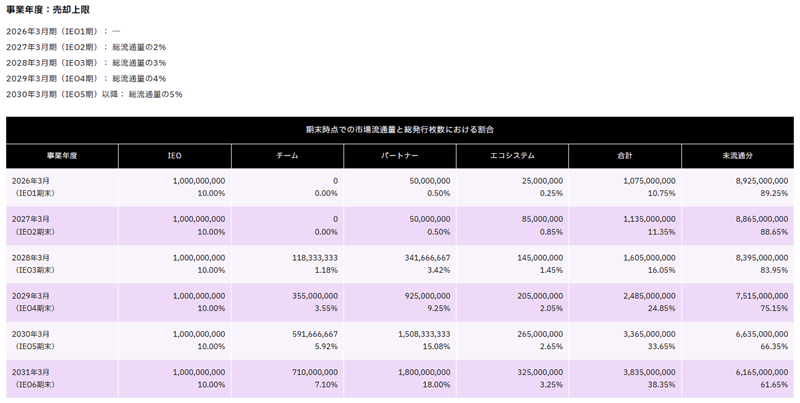Select the 事業年度 column header
This screenshot has height=403, width=800.
tap(62, 156)
